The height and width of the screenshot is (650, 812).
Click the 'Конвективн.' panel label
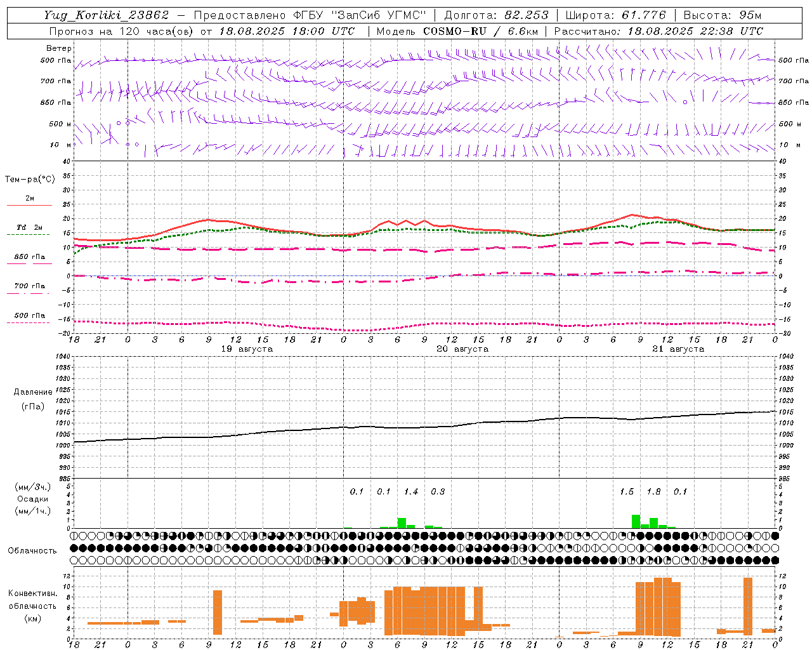pyautogui.click(x=33, y=594)
